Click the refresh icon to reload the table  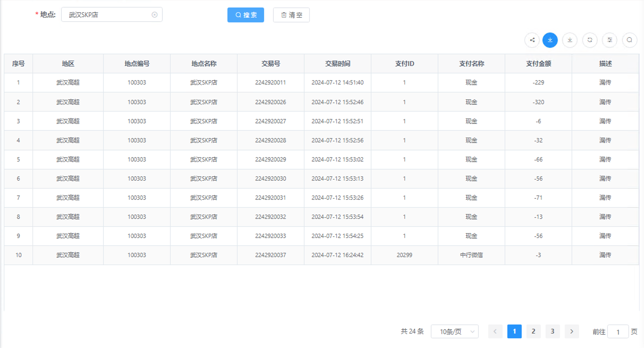coord(590,40)
